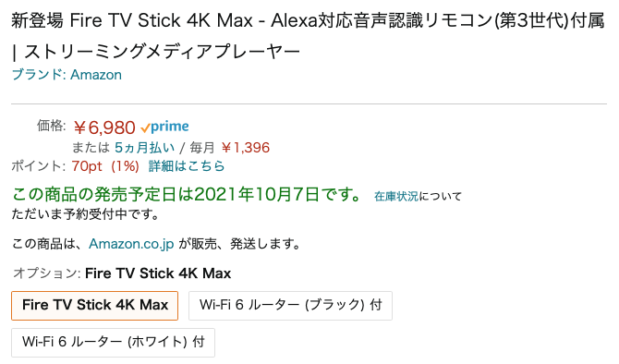Click the 価格 label
This screenshot has height=364, width=619.
coord(52,126)
